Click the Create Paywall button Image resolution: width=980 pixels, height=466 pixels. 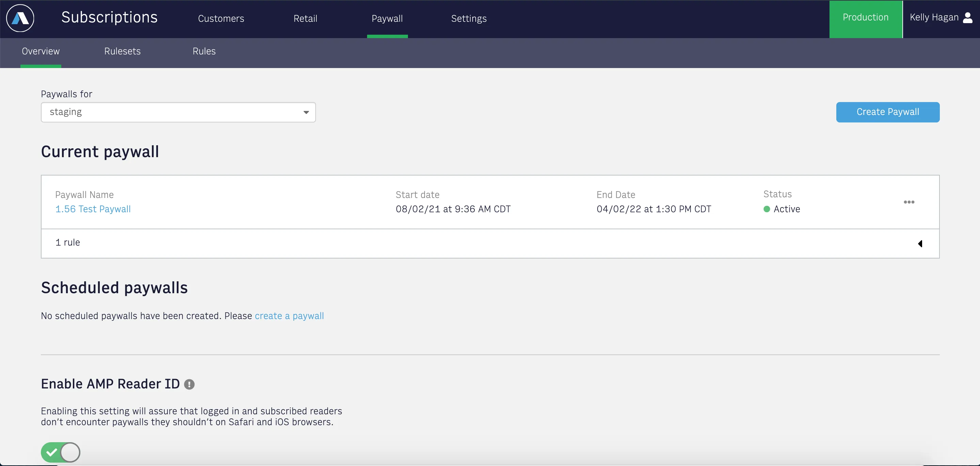point(888,112)
